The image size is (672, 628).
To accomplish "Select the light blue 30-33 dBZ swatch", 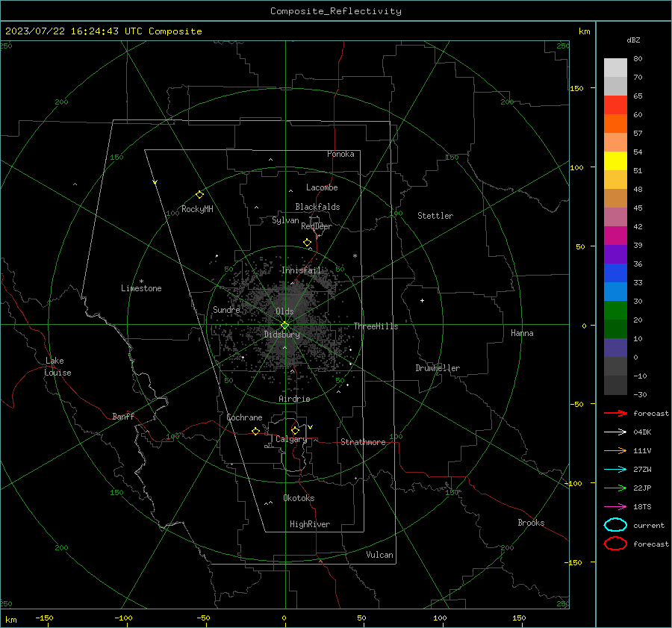I will point(615,291).
